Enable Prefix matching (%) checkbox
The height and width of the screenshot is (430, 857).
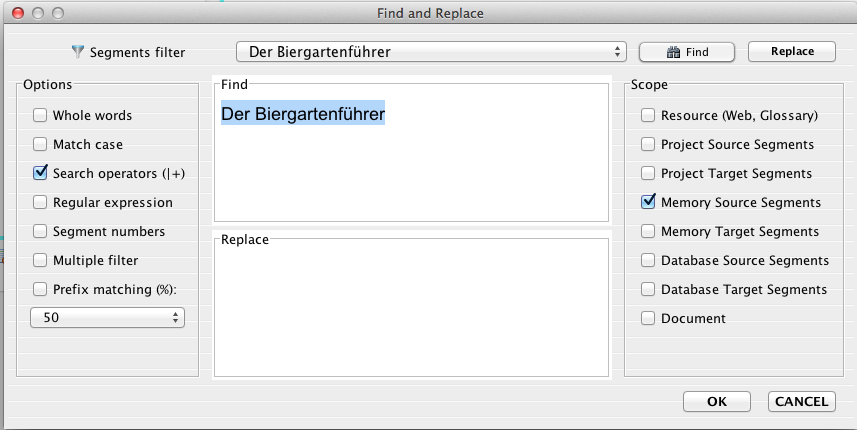coord(41,289)
